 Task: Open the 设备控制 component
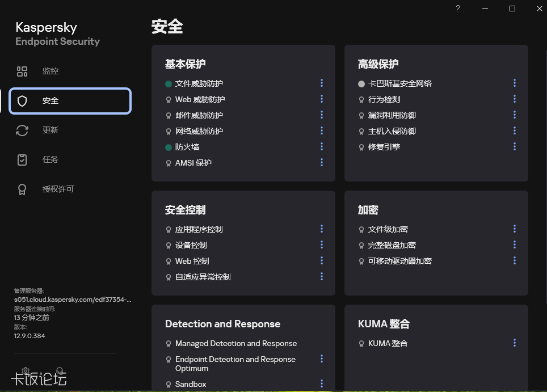pyautogui.click(x=191, y=246)
